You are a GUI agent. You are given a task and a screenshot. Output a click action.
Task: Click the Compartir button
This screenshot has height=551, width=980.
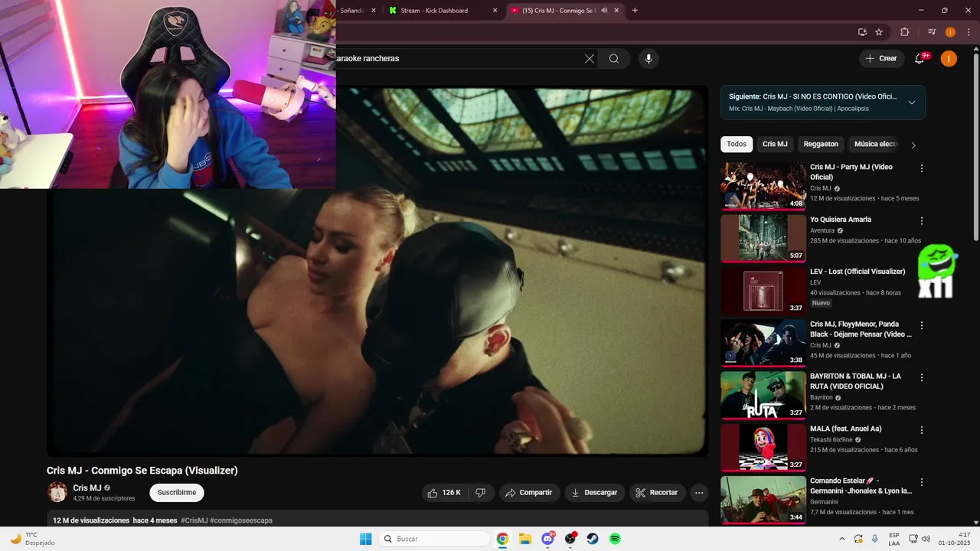tap(530, 493)
